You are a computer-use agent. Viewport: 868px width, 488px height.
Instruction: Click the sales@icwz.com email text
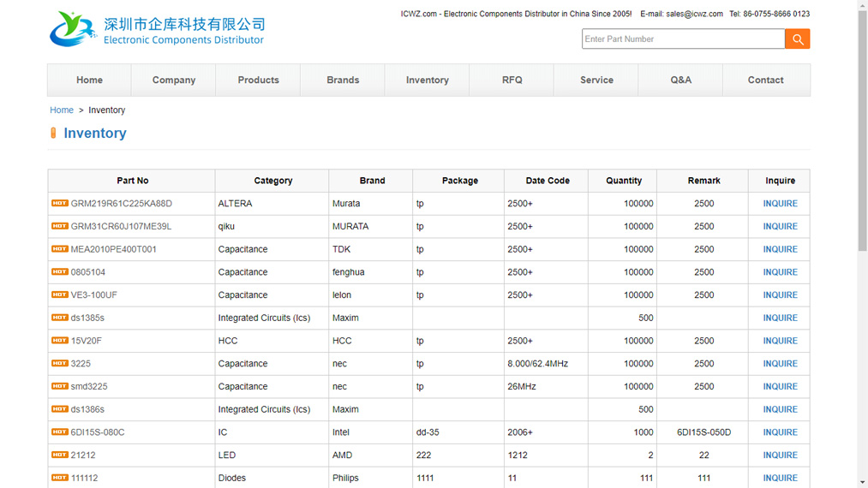pyautogui.click(x=694, y=14)
